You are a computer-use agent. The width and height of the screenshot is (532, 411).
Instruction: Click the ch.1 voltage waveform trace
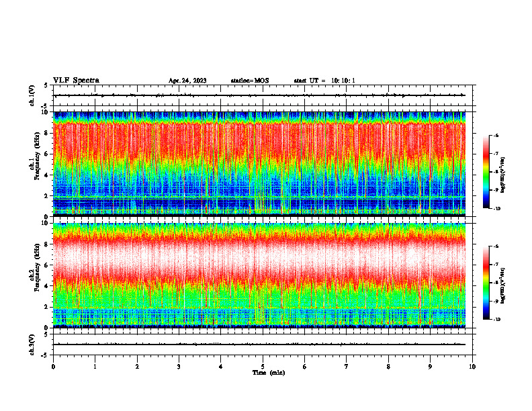(x=259, y=95)
